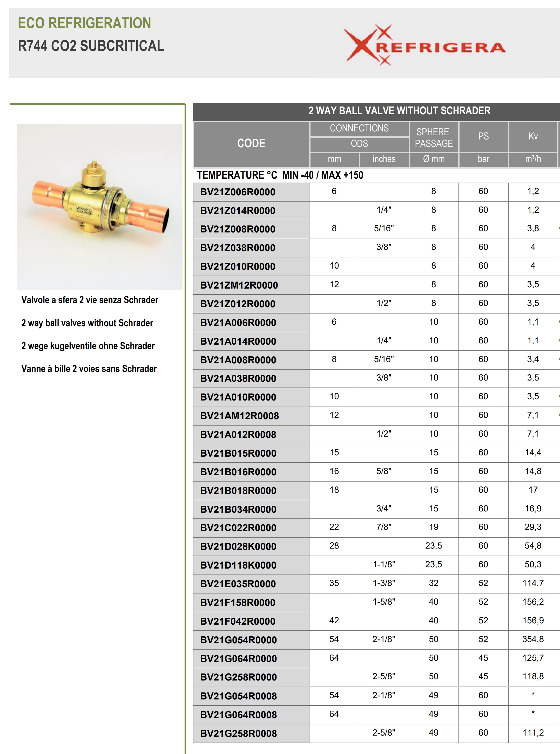Click the PS column header

483,136
